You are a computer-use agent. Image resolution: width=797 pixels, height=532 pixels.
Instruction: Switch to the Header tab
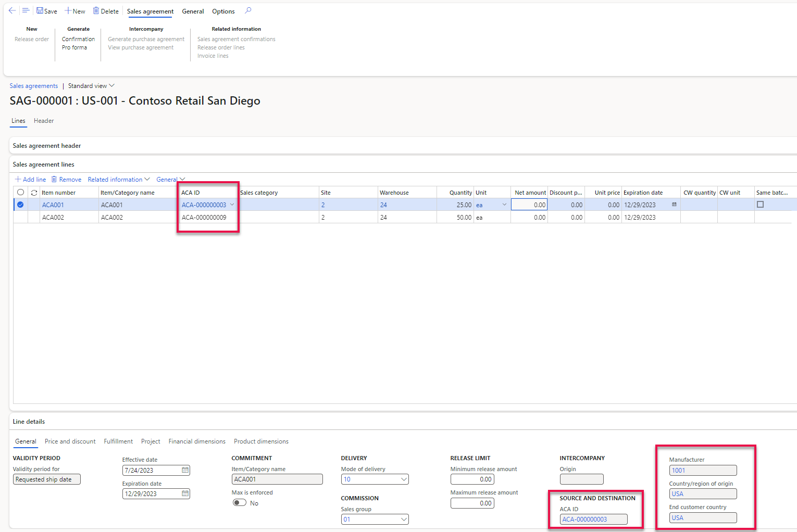43,120
